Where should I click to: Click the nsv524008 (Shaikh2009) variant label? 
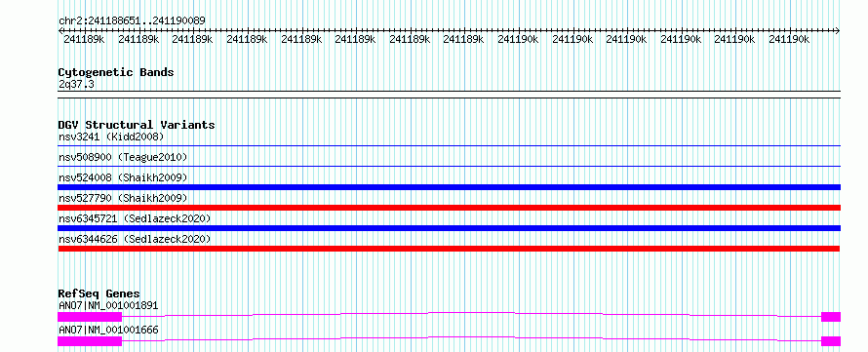coord(123,177)
